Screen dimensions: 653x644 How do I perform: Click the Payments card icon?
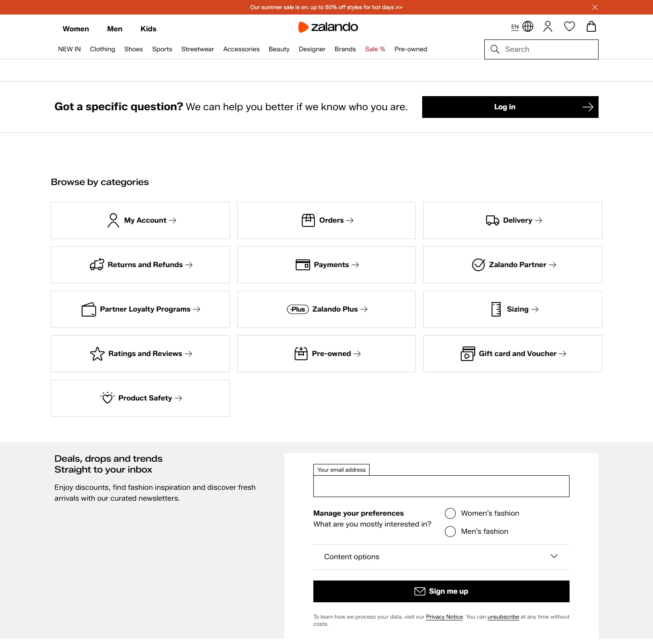click(x=303, y=265)
